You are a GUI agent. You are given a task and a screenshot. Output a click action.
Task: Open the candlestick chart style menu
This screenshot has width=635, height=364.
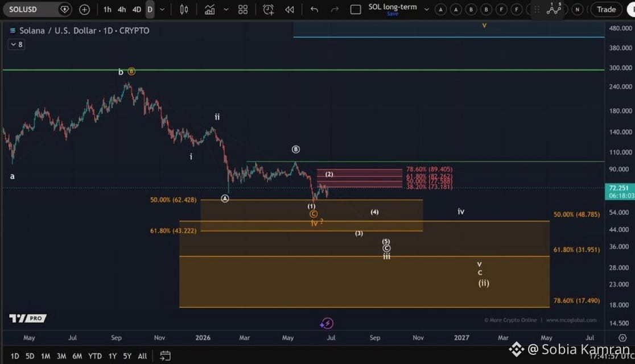click(184, 9)
